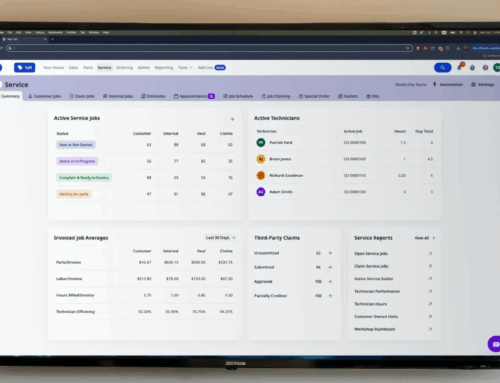
Task: Open Partially Credited claims arrow
Action: tap(330, 296)
